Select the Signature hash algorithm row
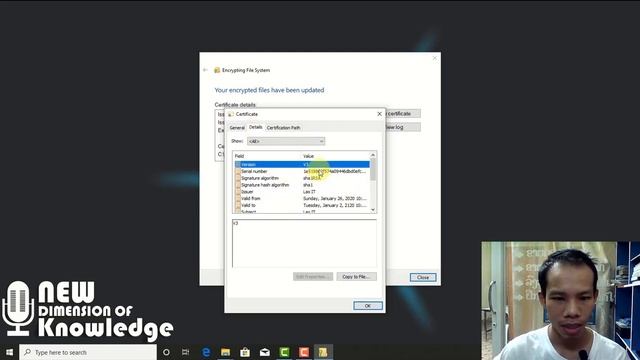Screen dimensions: 640x360 [x=302, y=185]
